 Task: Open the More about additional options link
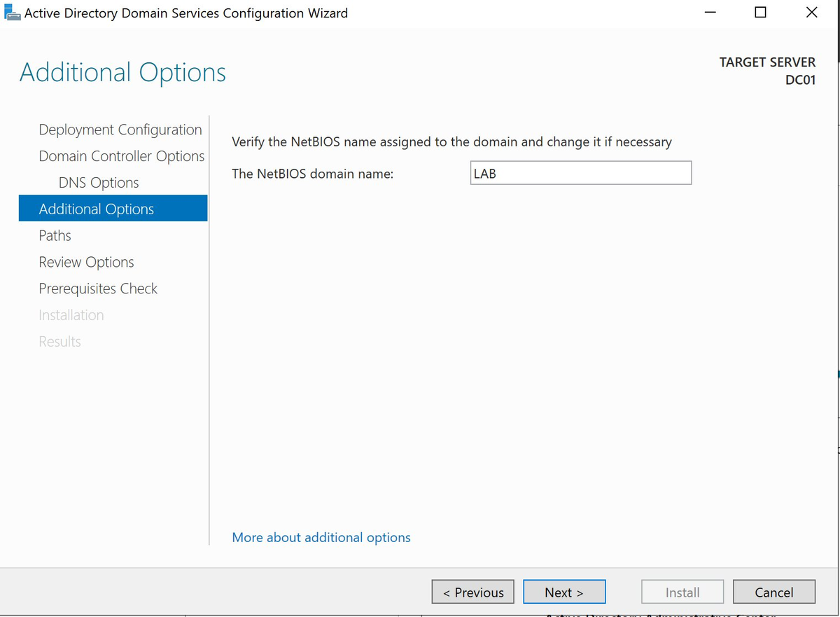click(x=321, y=537)
